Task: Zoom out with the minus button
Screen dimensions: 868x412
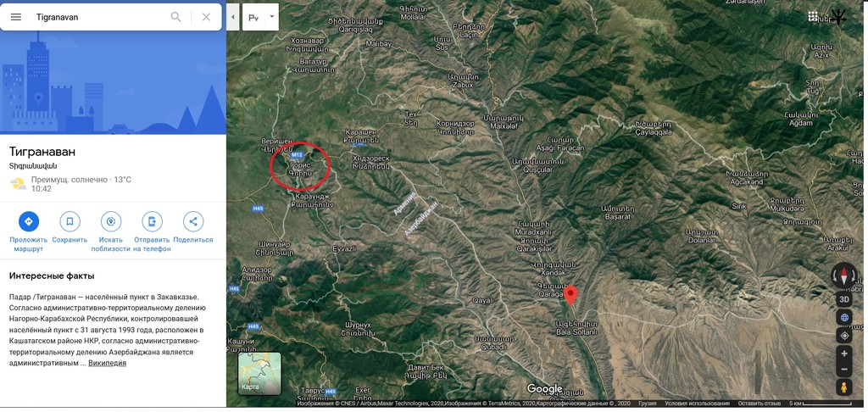Action: coord(844,369)
